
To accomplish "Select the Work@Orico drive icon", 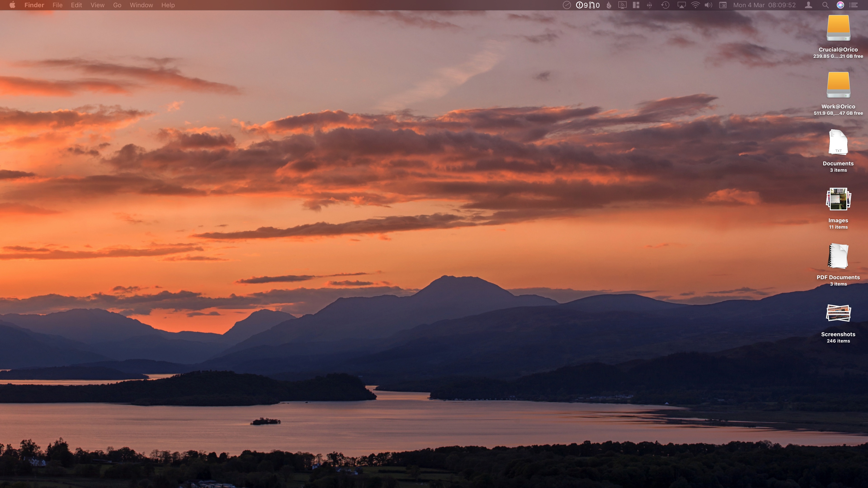I will point(838,86).
